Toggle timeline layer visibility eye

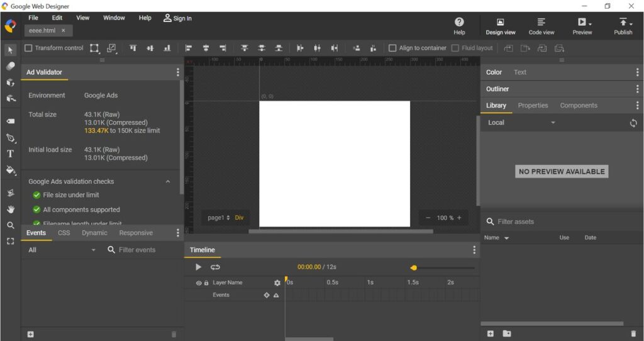tap(199, 282)
